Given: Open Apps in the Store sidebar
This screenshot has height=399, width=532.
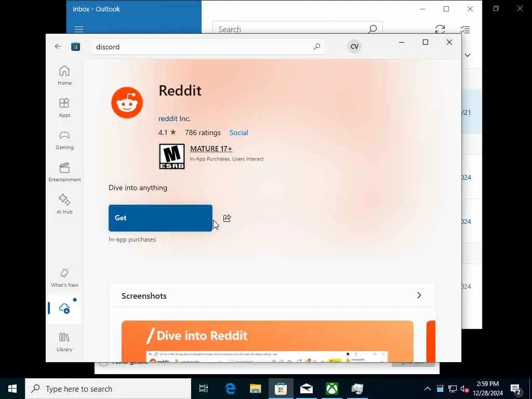Looking at the screenshot, I should pyautogui.click(x=64, y=108).
